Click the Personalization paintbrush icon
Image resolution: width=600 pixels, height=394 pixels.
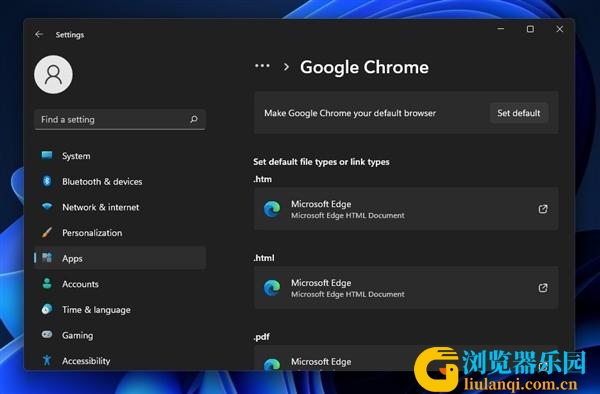coord(47,232)
